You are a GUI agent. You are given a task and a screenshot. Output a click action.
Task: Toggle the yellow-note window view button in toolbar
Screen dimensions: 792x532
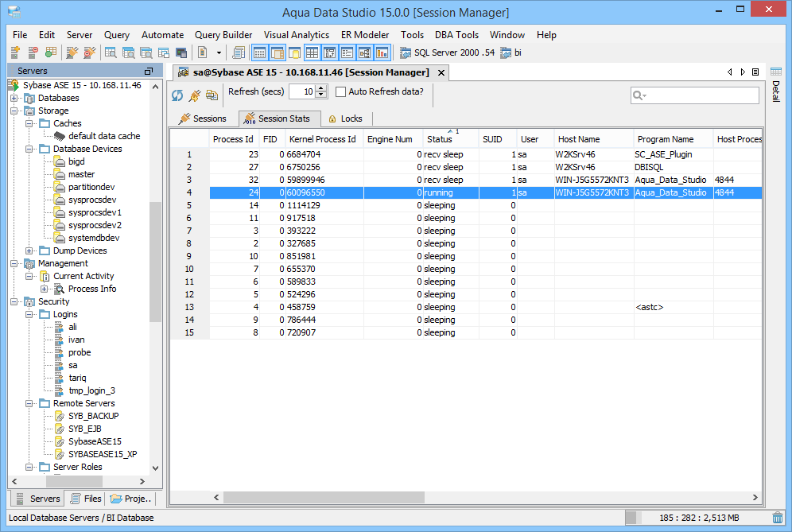click(294, 52)
